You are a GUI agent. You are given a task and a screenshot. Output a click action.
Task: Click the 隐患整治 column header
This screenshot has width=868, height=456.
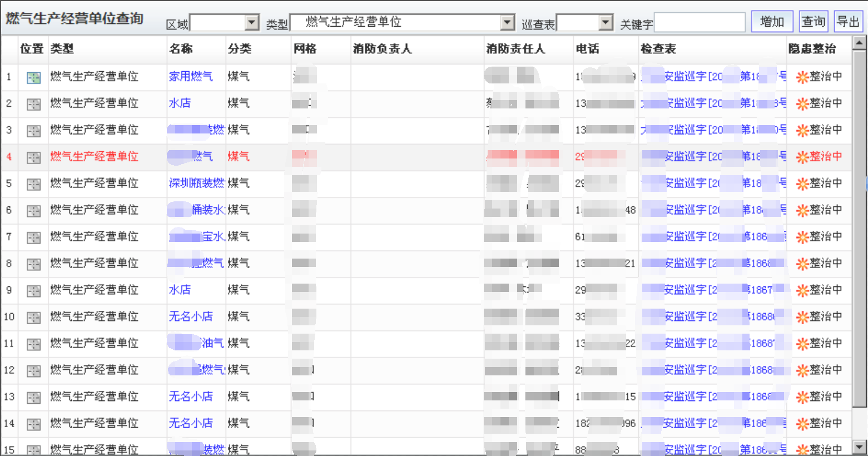(x=812, y=49)
